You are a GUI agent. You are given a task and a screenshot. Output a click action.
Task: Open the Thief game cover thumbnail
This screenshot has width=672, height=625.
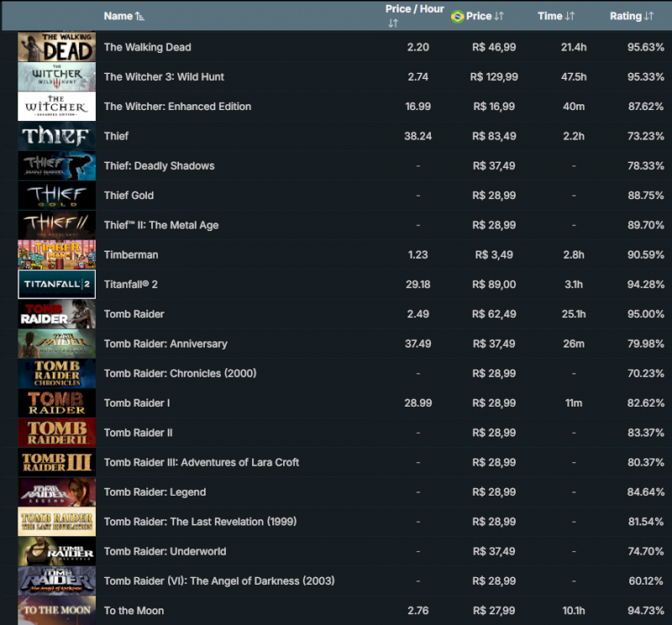tap(56, 136)
